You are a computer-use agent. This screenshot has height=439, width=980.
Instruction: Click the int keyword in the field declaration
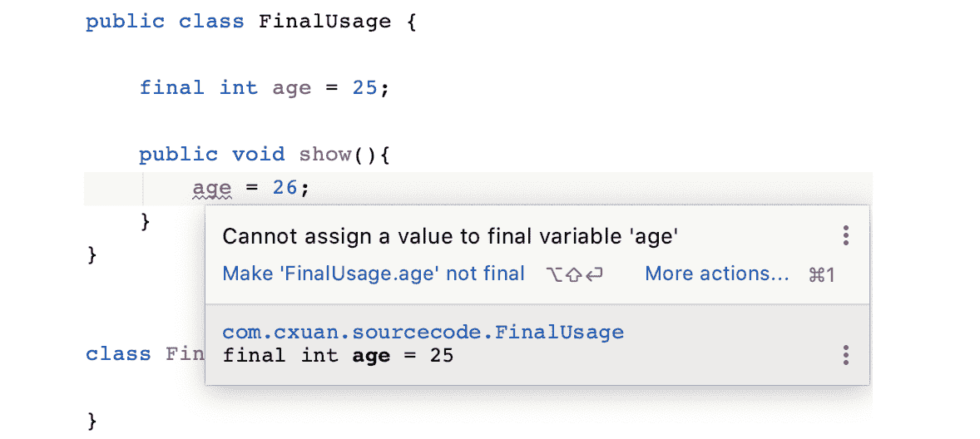tap(238, 88)
